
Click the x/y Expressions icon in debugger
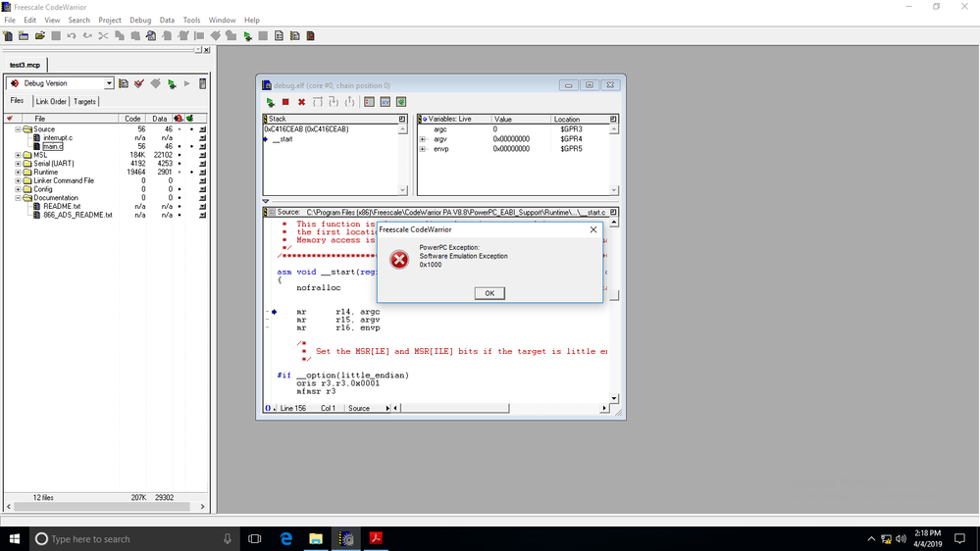click(x=385, y=102)
